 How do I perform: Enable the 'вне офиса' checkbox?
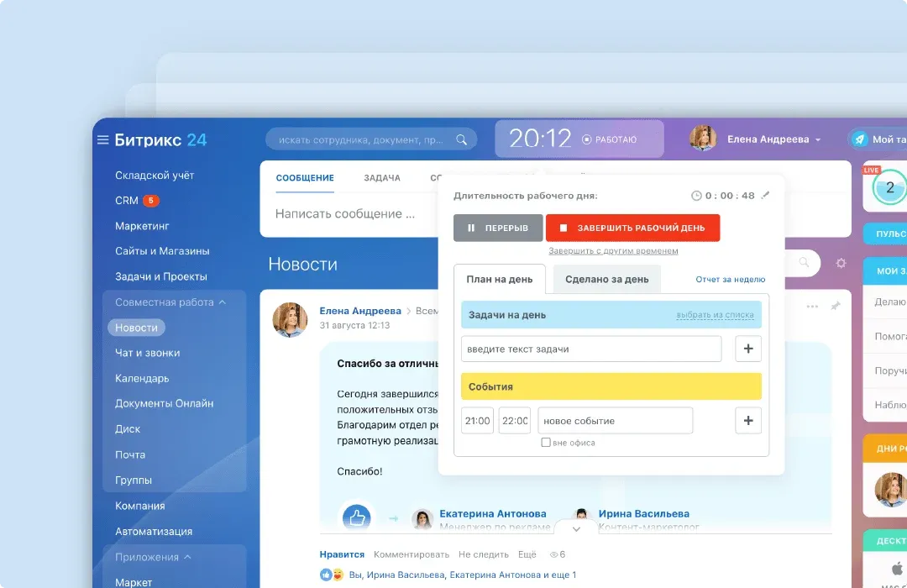click(x=545, y=442)
